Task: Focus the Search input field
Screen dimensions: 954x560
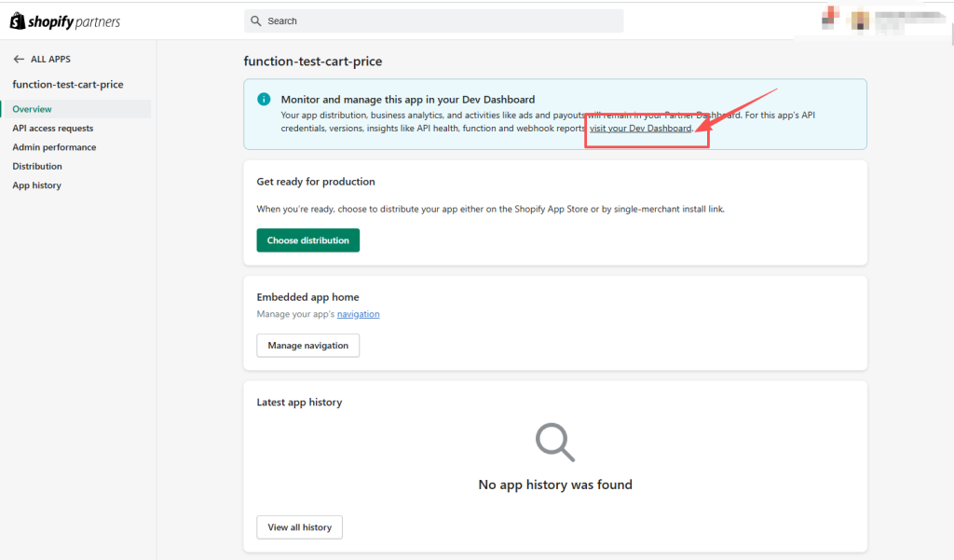Action: tap(438, 21)
